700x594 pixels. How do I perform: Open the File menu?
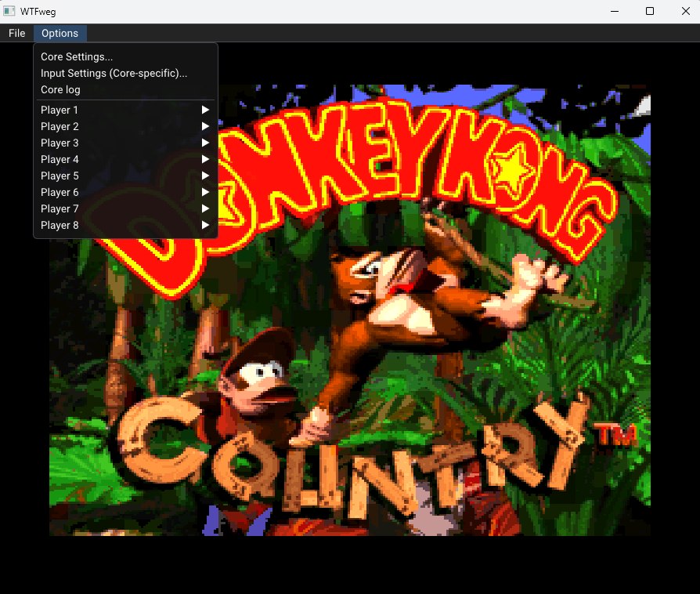coord(16,33)
